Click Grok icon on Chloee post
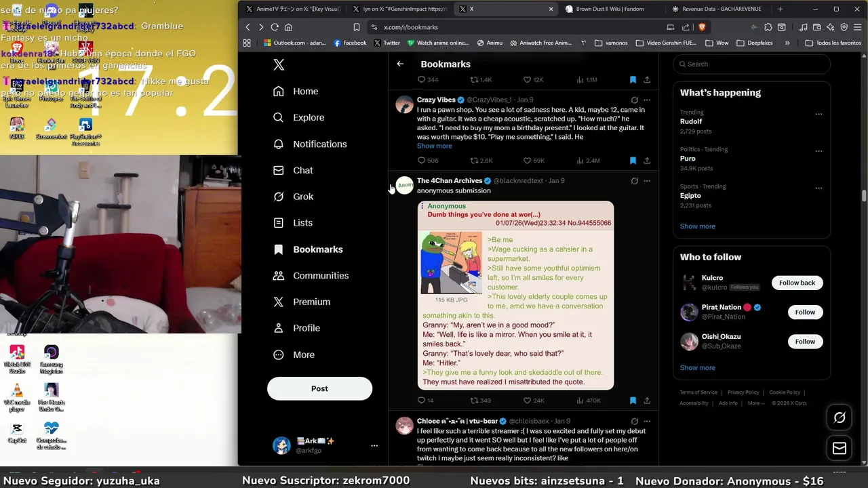 (634, 421)
